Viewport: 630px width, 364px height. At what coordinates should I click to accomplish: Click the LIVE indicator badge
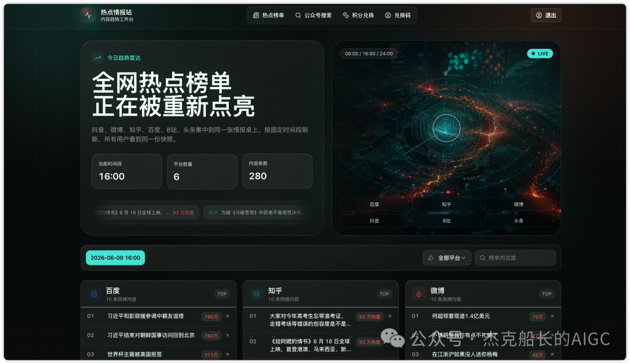[540, 54]
